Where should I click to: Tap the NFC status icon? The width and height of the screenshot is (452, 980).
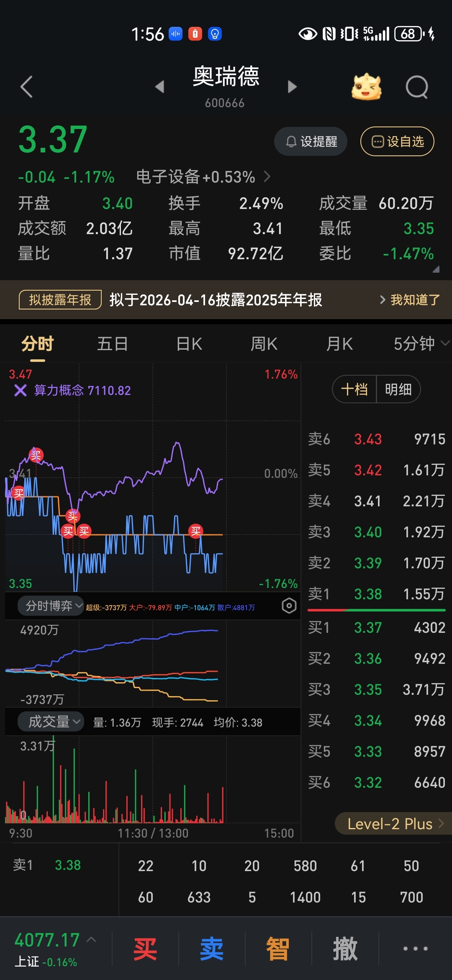point(329,34)
